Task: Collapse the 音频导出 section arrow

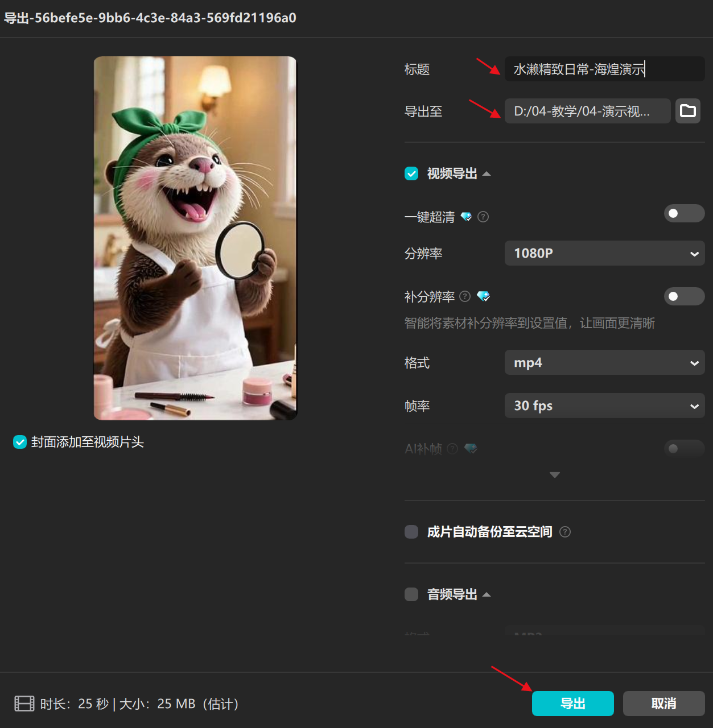Action: (x=487, y=594)
